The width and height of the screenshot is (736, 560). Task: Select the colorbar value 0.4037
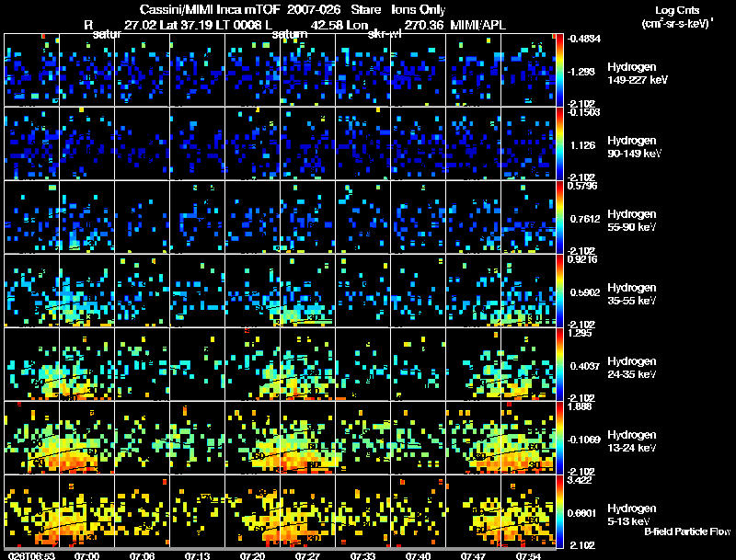pos(585,366)
